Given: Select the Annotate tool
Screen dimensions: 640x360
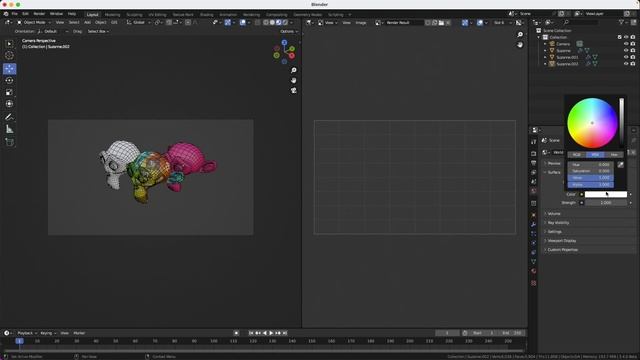Looking at the screenshot, I should (9, 117).
